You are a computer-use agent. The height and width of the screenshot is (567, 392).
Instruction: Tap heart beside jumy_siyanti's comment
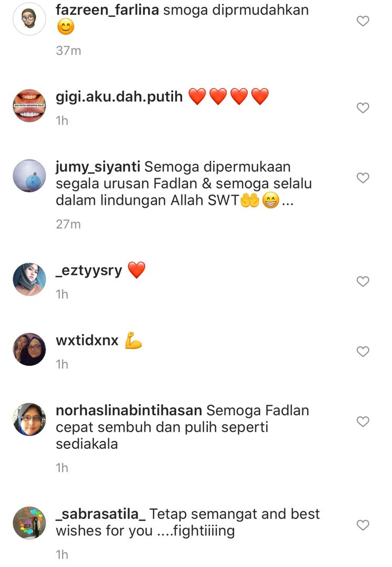coord(363,177)
